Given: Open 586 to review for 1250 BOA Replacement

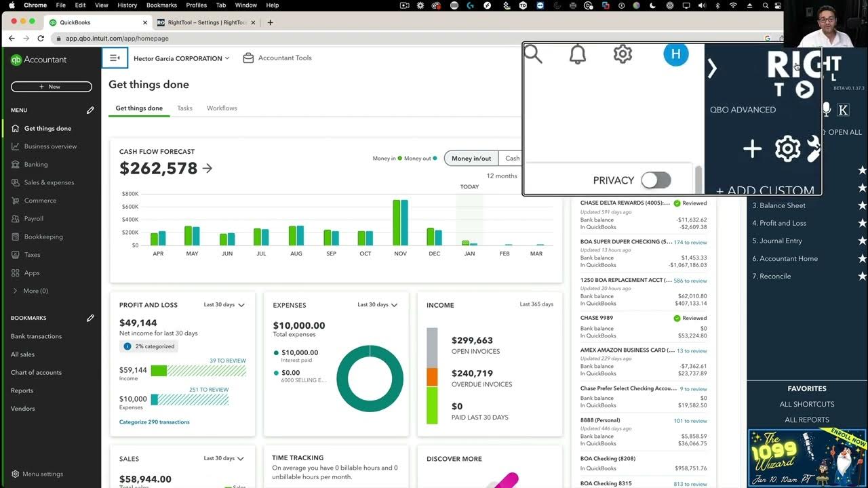Looking at the screenshot, I should 690,281.
